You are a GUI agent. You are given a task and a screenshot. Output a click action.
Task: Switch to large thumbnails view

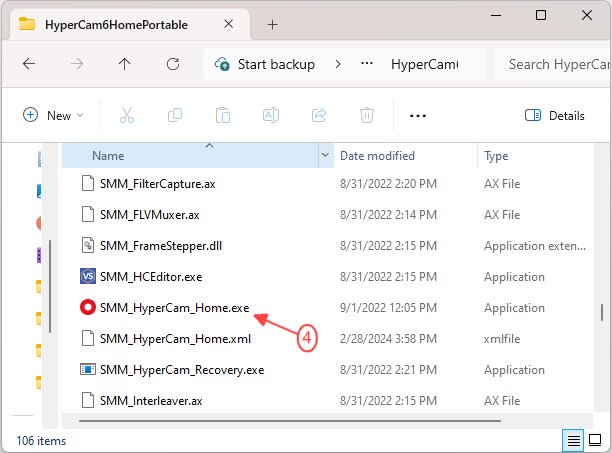[x=595, y=440]
